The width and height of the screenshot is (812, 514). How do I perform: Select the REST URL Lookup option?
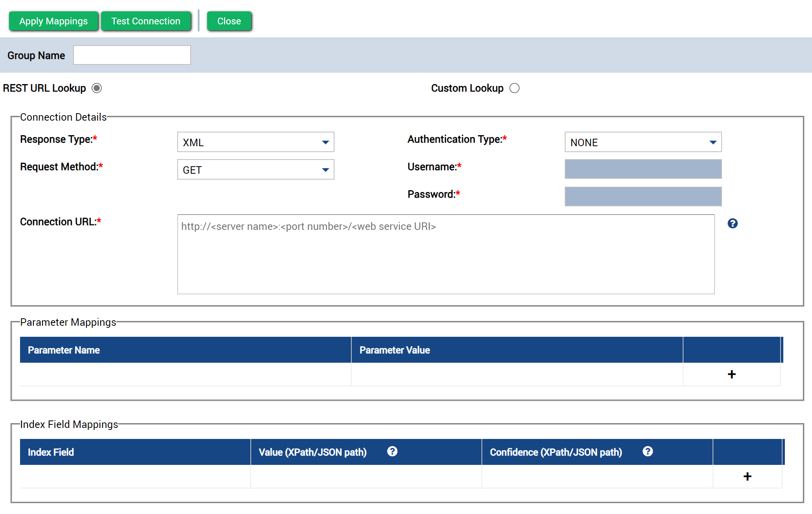tap(96, 88)
